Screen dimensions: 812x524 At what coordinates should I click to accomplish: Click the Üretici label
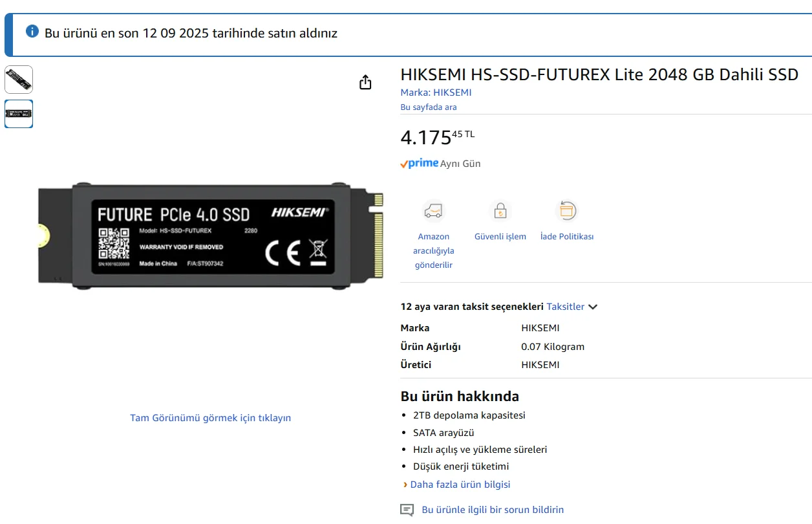click(416, 365)
